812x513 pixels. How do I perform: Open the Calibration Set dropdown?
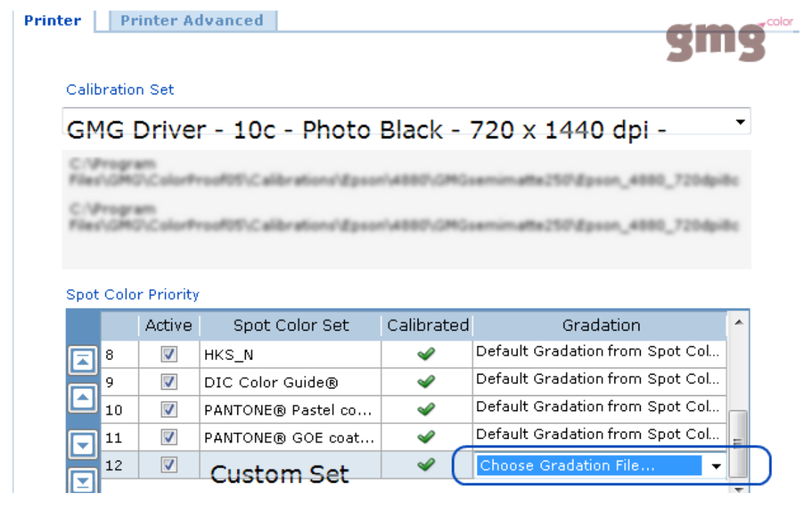740,123
